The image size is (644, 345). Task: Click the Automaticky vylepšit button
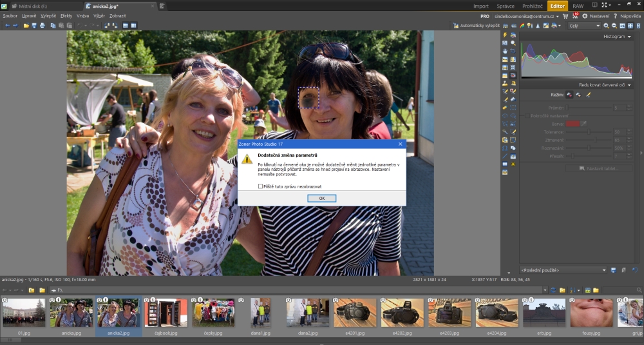tap(477, 26)
